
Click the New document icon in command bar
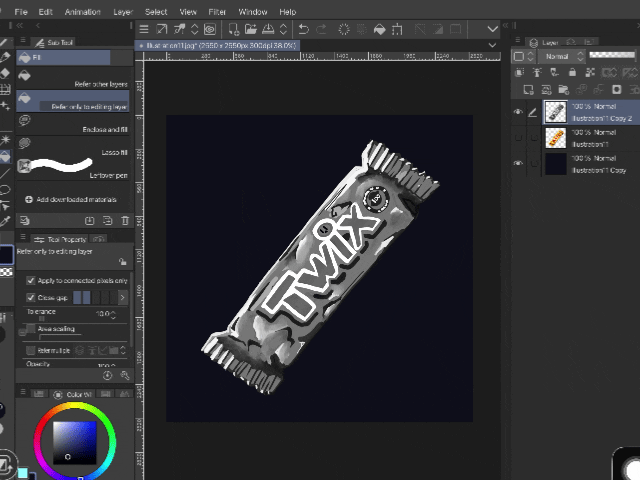(x=233, y=29)
